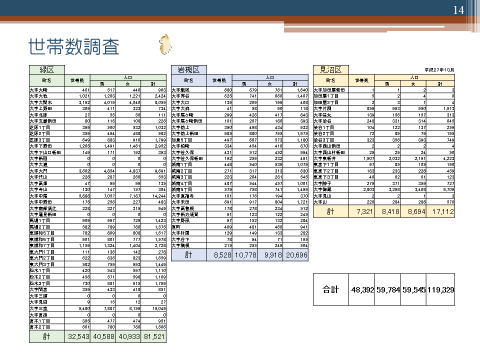Click the 見沼区 households total 7,321
The height and width of the screenshot is (360, 480).
pyautogui.click(x=362, y=212)
